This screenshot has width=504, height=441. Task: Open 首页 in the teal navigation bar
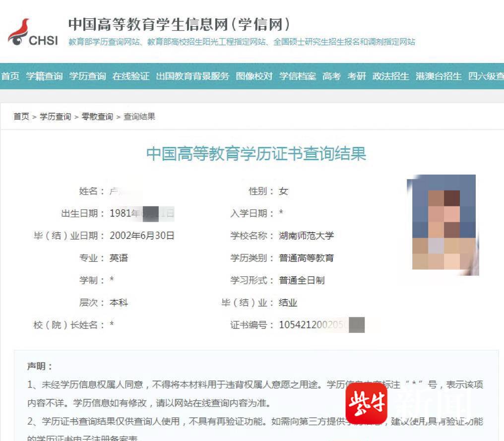(x=10, y=76)
